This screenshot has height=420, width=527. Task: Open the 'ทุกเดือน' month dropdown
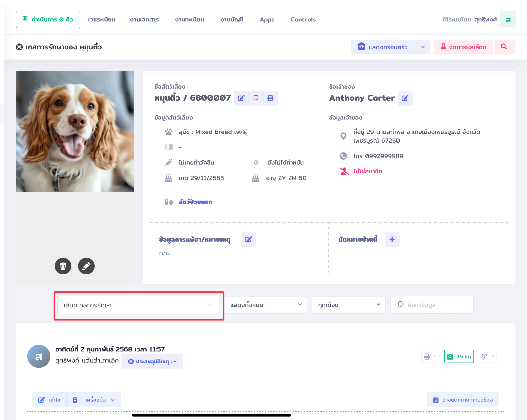[348, 305]
